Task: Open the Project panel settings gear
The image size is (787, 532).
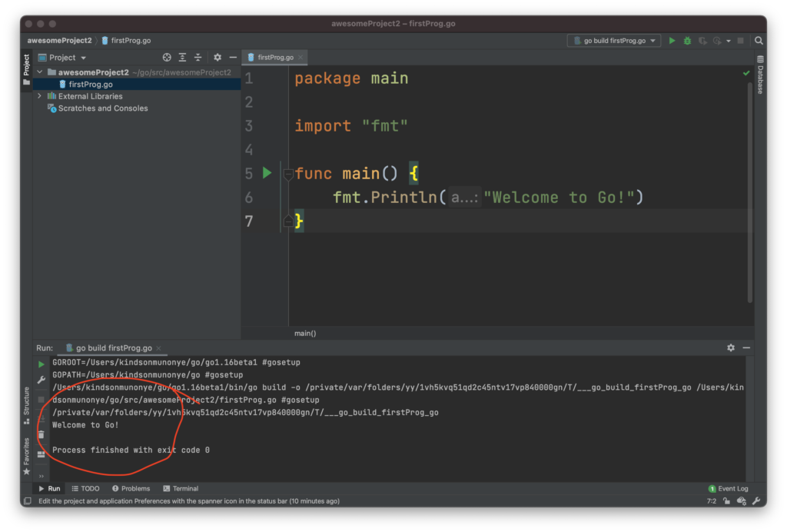Action: (216, 57)
